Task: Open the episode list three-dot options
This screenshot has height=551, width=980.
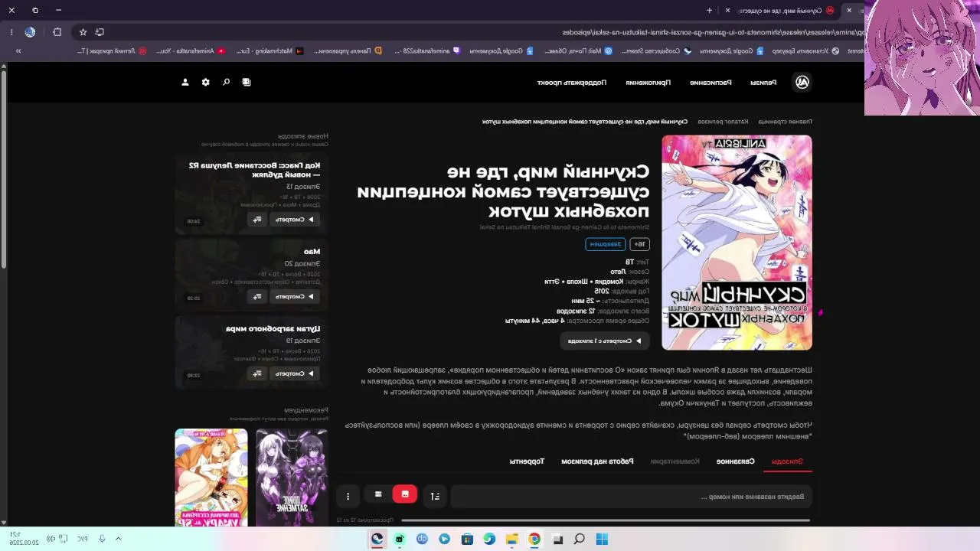Action: point(348,496)
